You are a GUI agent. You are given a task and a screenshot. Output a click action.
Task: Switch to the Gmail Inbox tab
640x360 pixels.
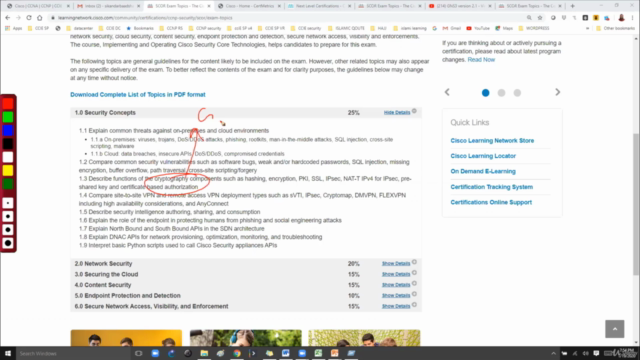(108, 6)
